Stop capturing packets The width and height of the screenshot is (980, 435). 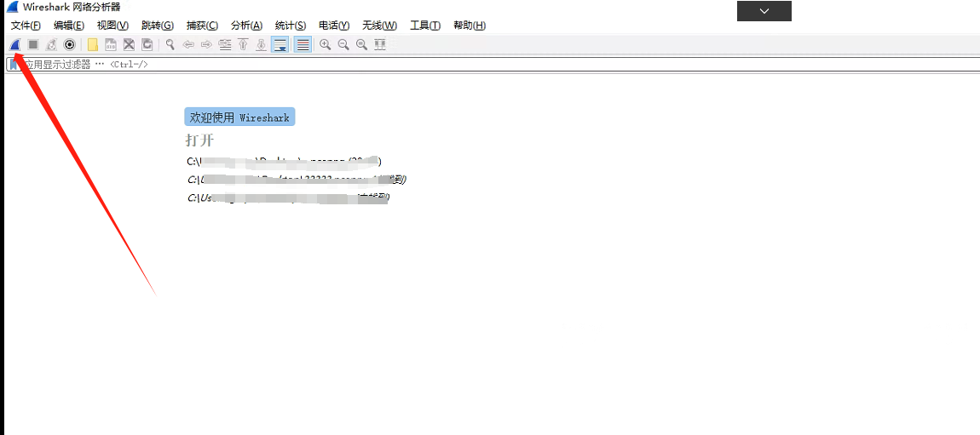[x=33, y=44]
